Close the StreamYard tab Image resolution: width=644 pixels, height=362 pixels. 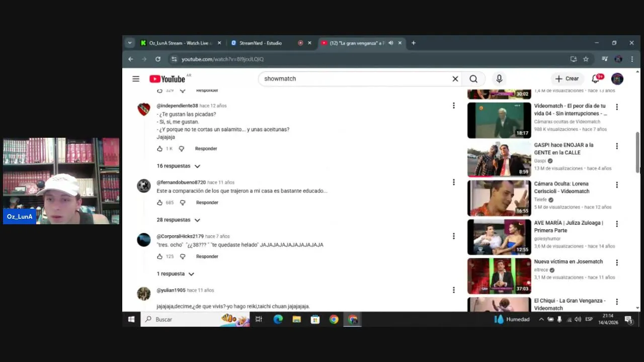click(x=309, y=43)
